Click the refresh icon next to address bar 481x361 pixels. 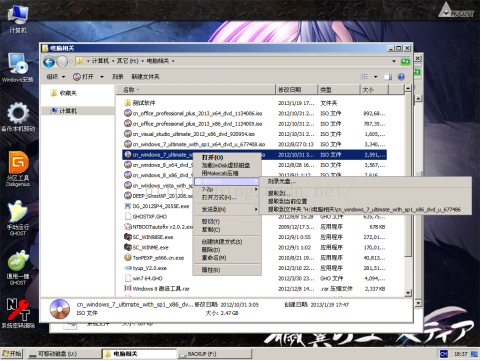405,61
